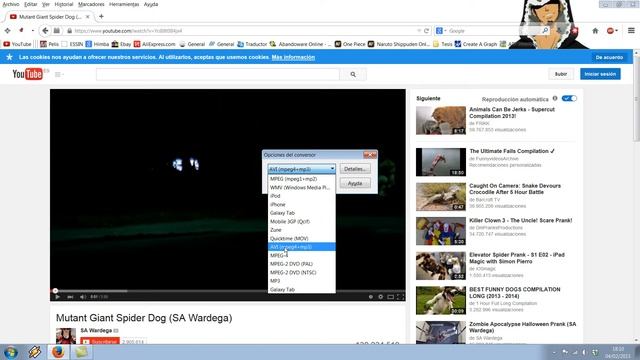Click the video progress bar
This screenshot has height=360, width=640.
(x=228, y=291)
